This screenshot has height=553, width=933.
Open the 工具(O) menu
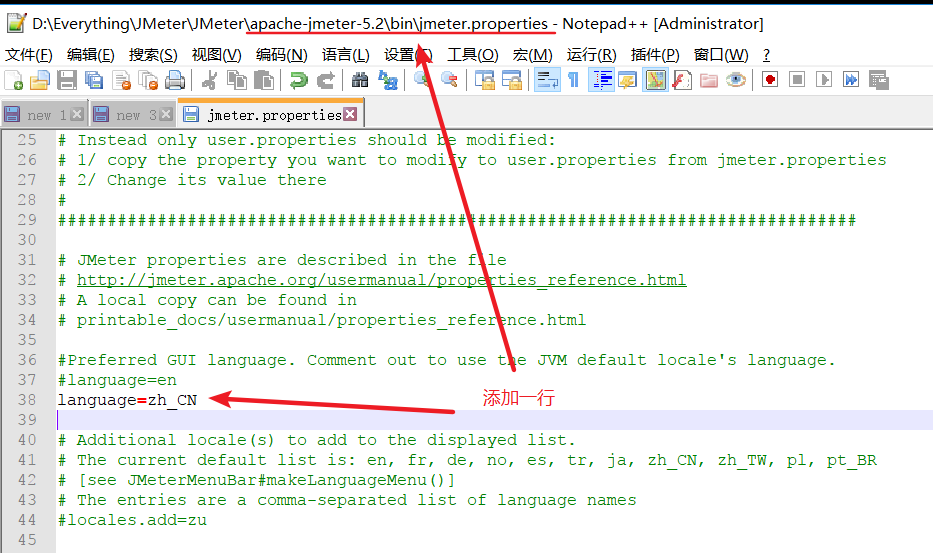pos(472,55)
